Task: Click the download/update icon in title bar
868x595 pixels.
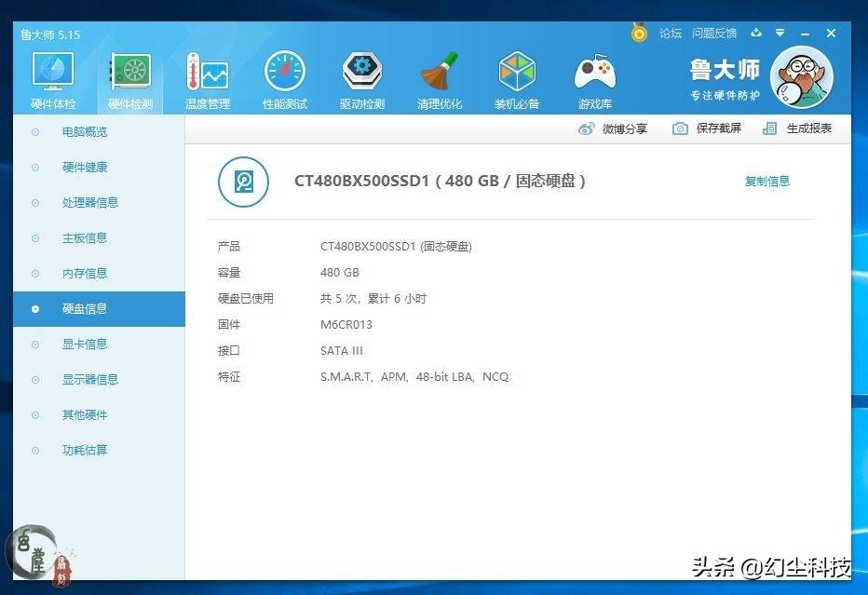Action: pyautogui.click(x=754, y=33)
